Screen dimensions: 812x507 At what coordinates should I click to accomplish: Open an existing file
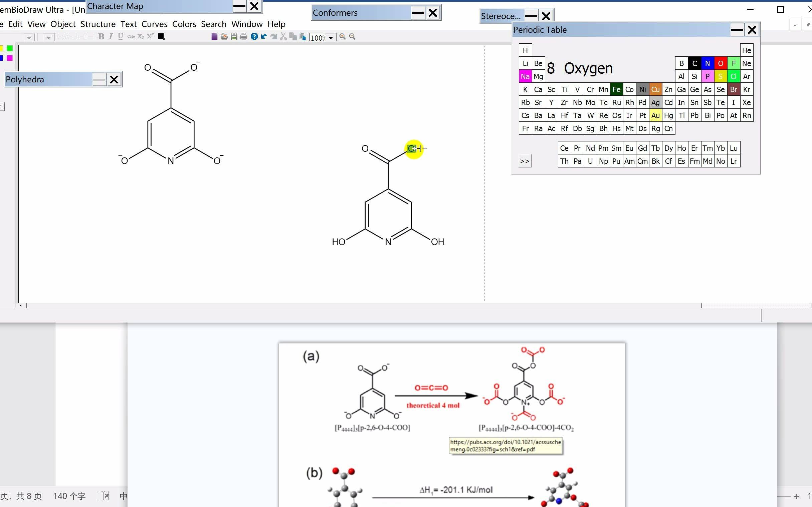coord(224,37)
